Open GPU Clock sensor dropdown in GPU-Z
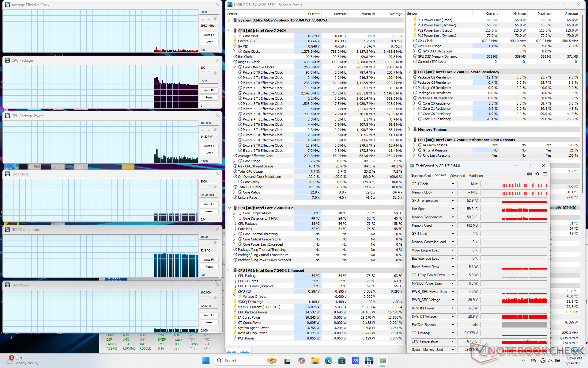This screenshot has height=368, width=588. [x=453, y=184]
